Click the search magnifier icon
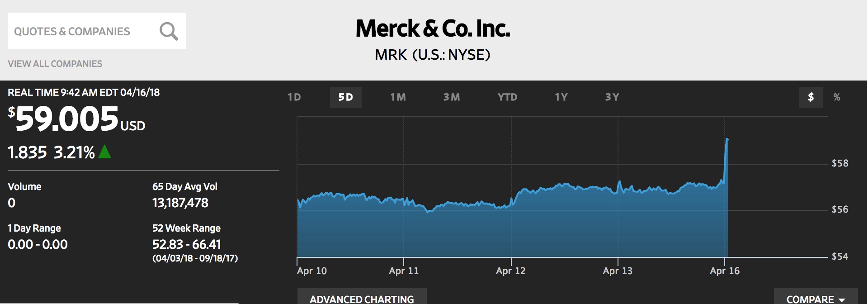 (x=169, y=31)
